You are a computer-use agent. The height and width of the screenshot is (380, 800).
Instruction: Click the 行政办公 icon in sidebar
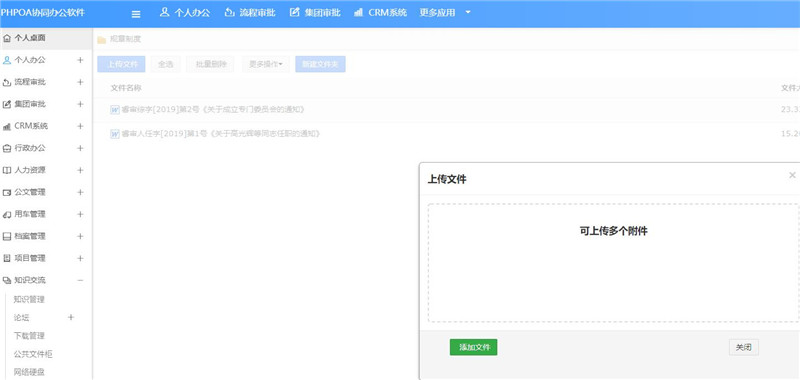point(7,148)
